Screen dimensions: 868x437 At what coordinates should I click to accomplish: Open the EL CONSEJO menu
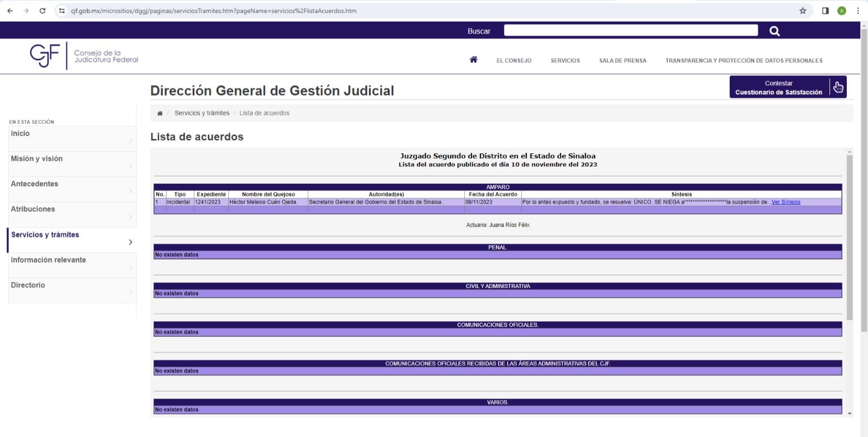(x=514, y=61)
